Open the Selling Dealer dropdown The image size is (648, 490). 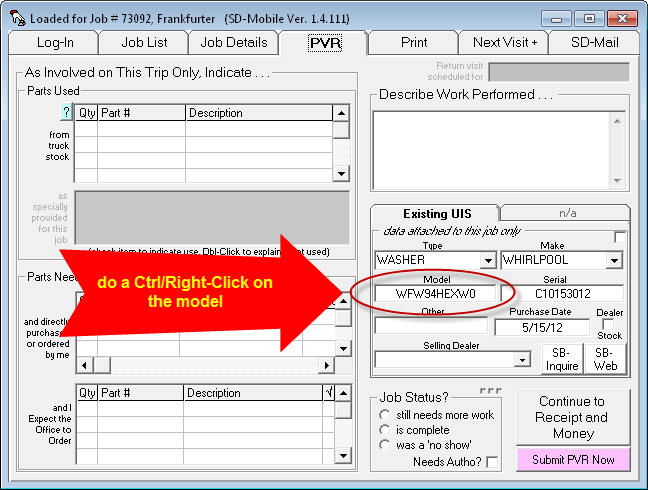click(x=522, y=359)
